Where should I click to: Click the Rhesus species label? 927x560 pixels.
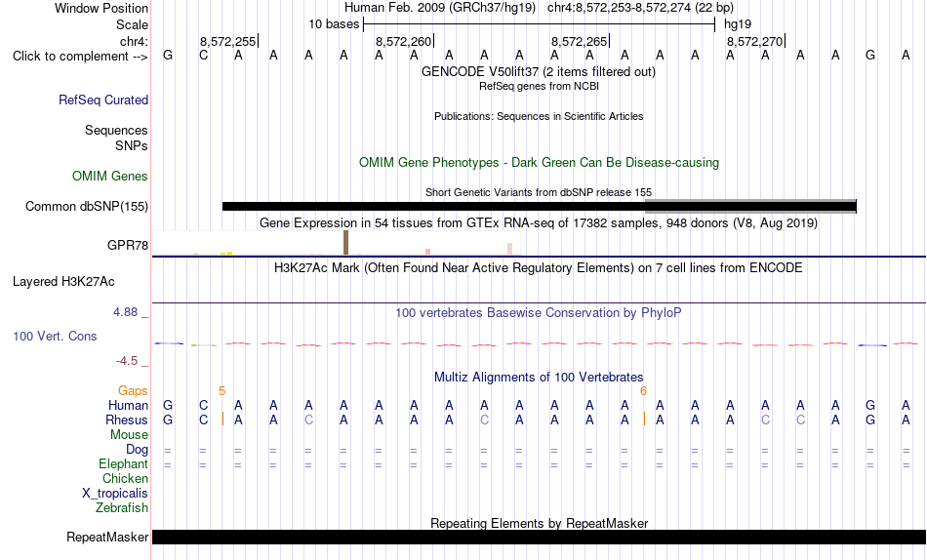127,420
